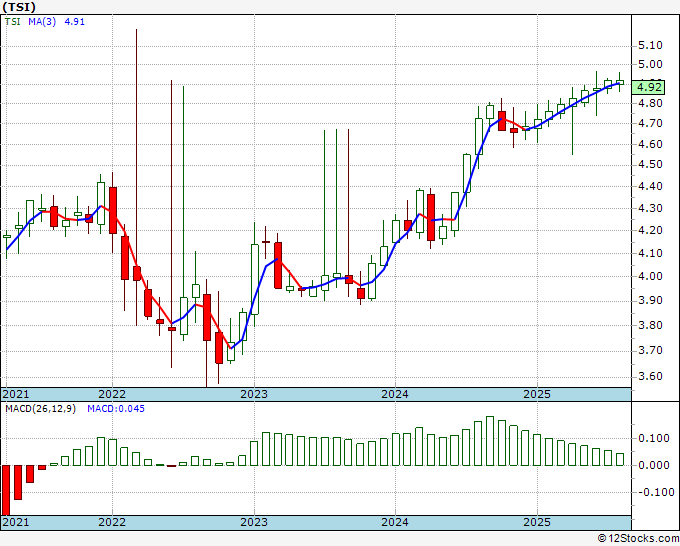This screenshot has height=546, width=680.
Task: Click the MACD(26,12,9) indicator label
Action: (40, 409)
